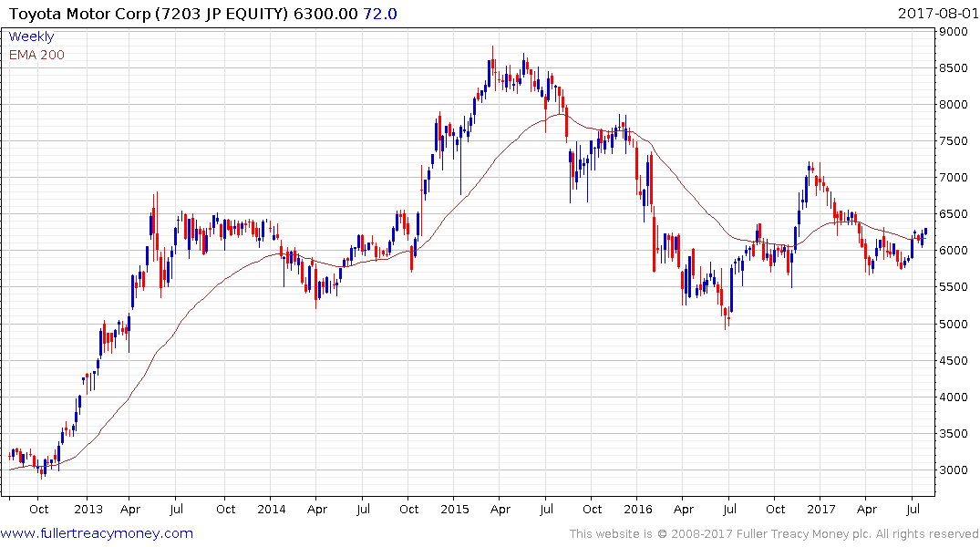The width and height of the screenshot is (980, 547).
Task: Click the 2017 year axis label
Action: 820,510
